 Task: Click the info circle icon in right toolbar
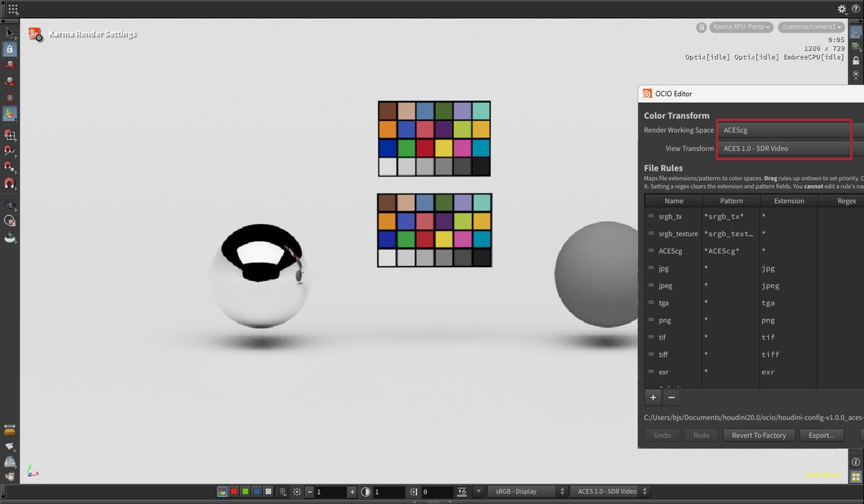click(856, 462)
